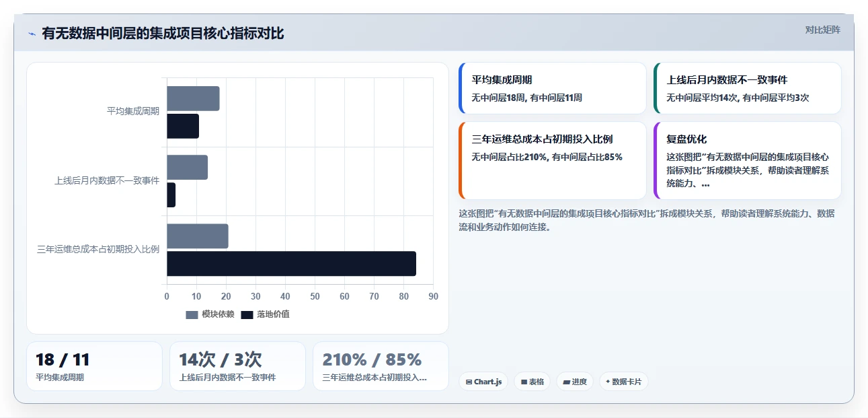Click the text 无中间层平均14次, 有中间层平均3次
The height and width of the screenshot is (418, 868).
(x=738, y=98)
